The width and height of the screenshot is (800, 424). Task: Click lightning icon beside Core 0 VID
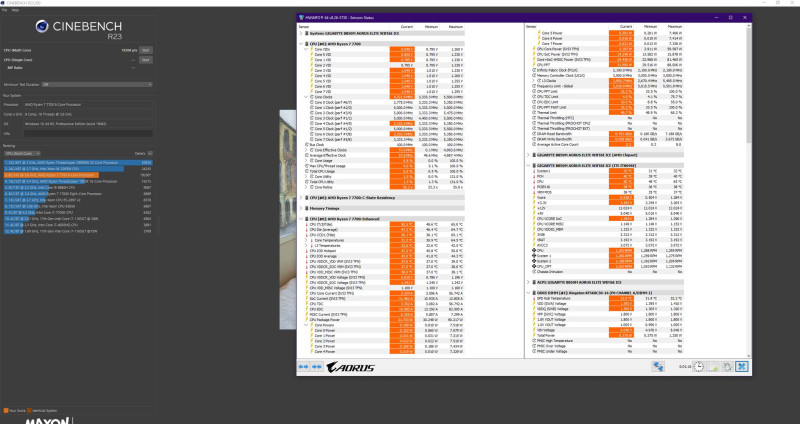coord(312,55)
